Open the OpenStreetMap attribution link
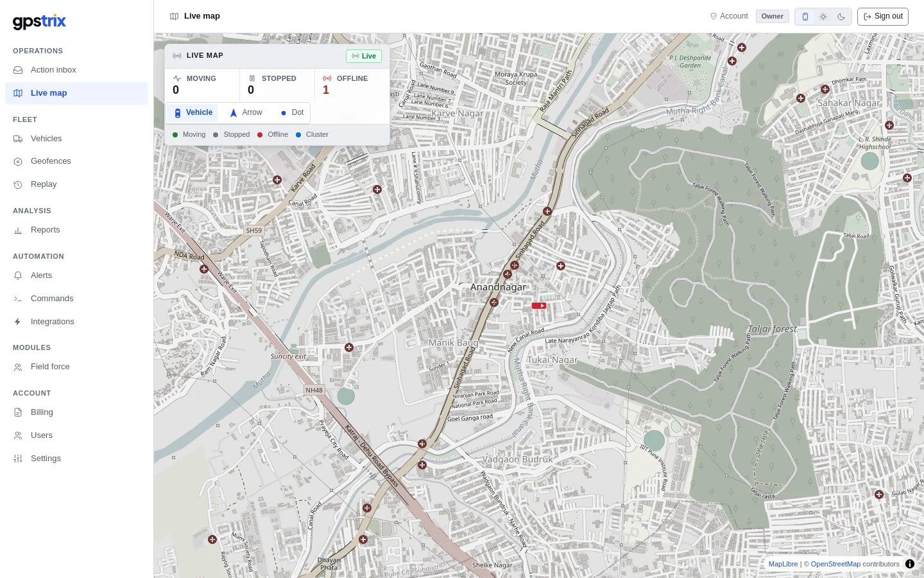Screen dimensions: 924x578 [x=835, y=564]
